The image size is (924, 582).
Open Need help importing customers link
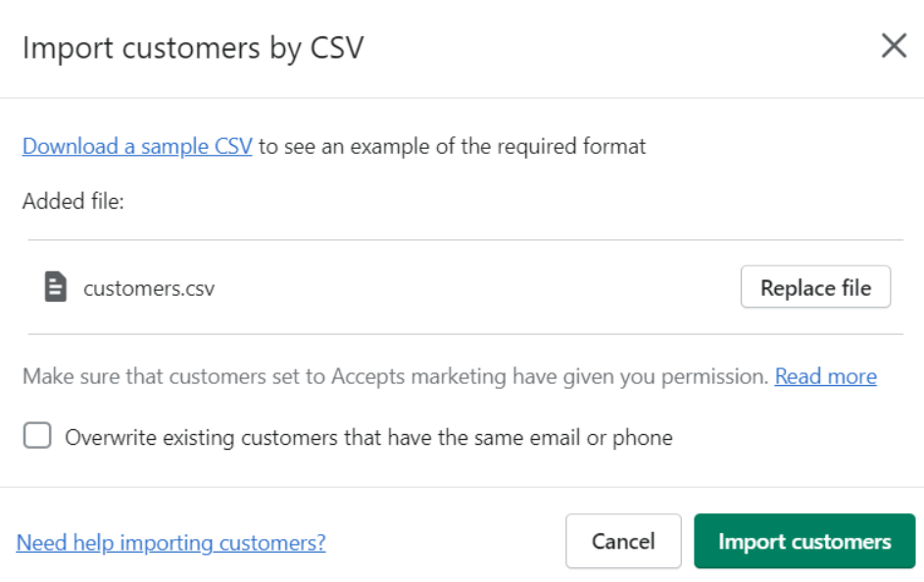tap(170, 543)
